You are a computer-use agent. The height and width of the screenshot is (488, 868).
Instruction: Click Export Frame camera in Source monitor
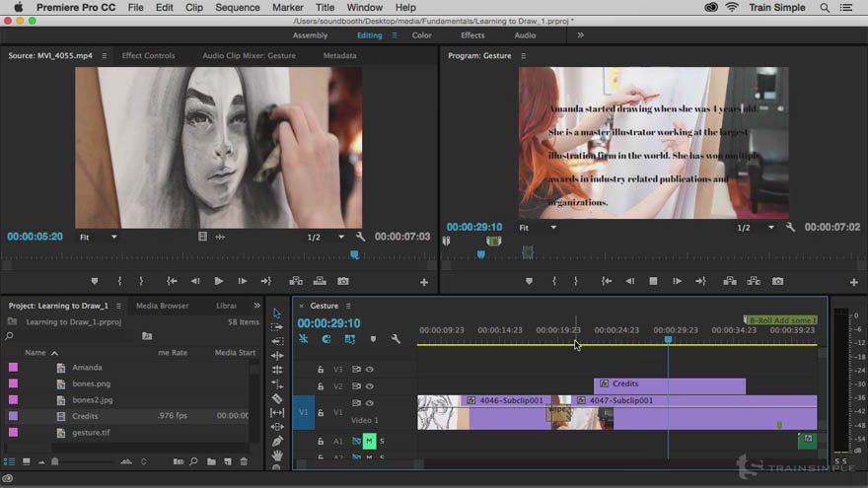click(x=343, y=281)
